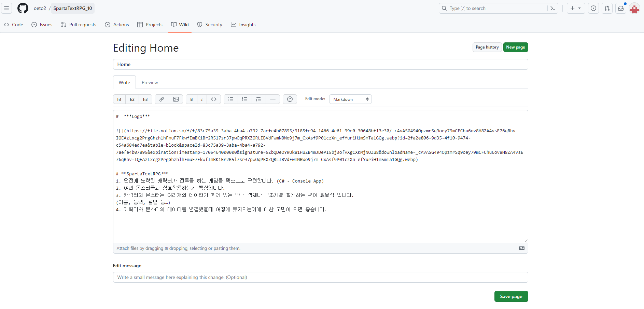The height and width of the screenshot is (309, 644).
Task: Open the user avatar menu
Action: coord(634,8)
